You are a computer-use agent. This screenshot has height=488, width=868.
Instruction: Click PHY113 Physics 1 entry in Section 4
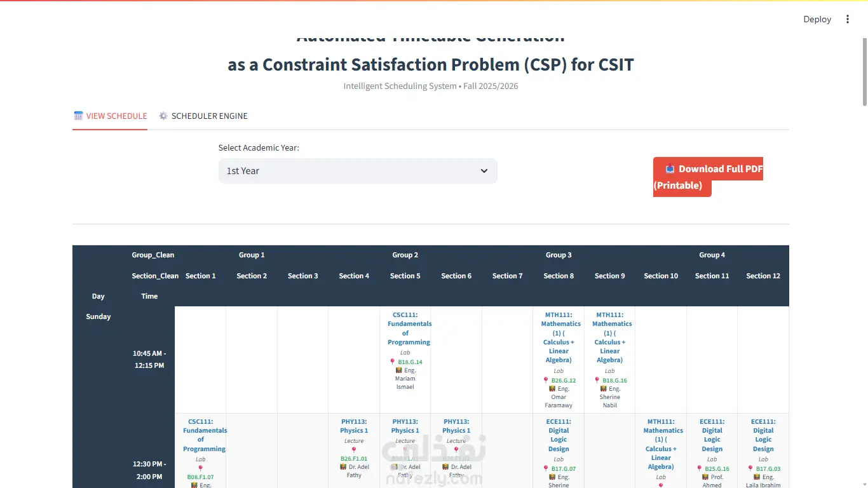pos(354,426)
